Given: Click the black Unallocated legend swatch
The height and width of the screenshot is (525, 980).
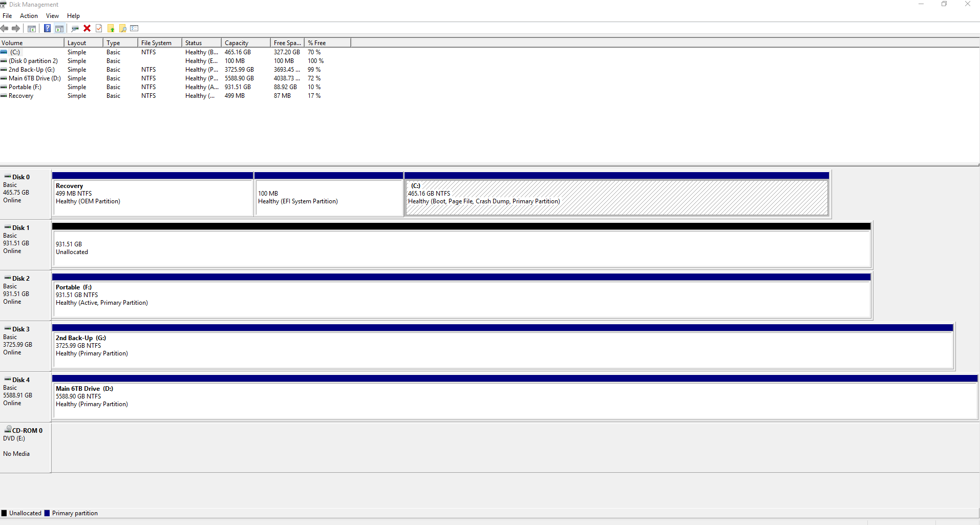Looking at the screenshot, I should (4, 513).
